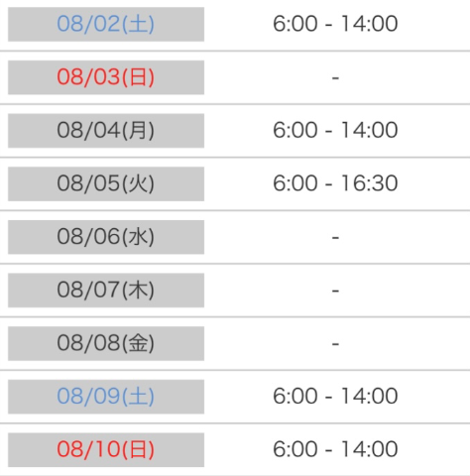Viewport: 470px width, 476px height.
Task: Choose the 08/09(土) date cell
Action: [106, 397]
